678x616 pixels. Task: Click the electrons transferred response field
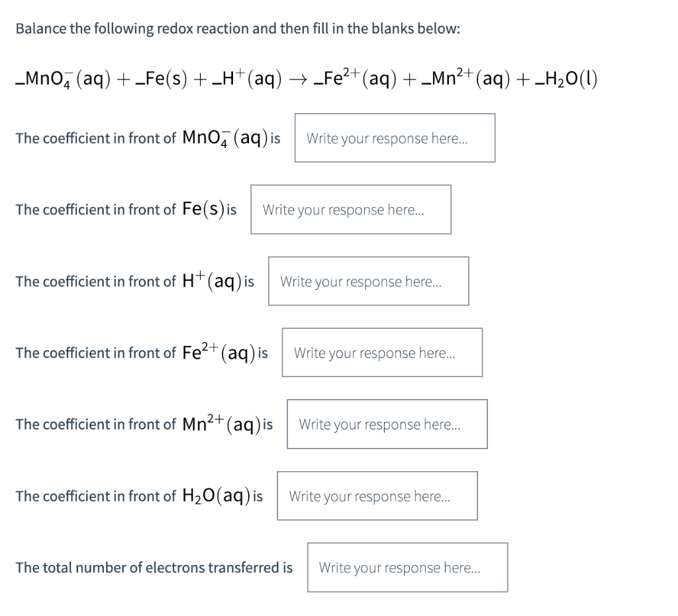tap(407, 567)
